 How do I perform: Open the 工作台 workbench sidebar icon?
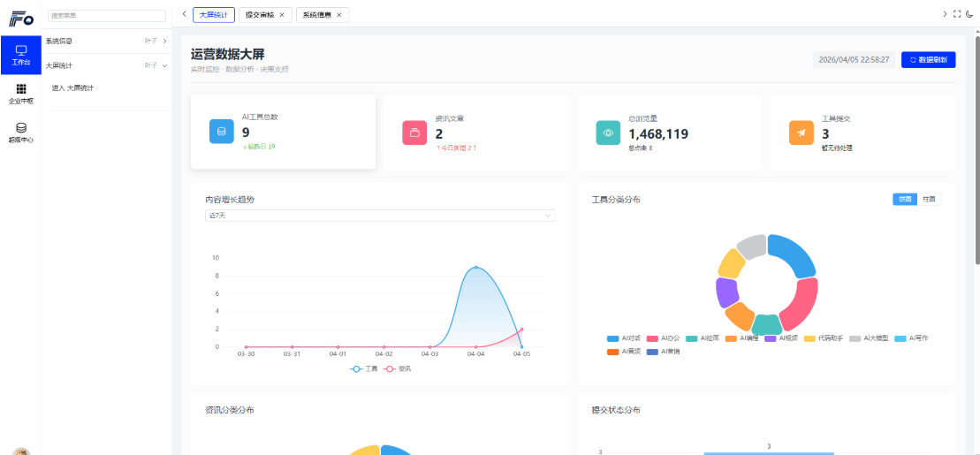coord(20,53)
